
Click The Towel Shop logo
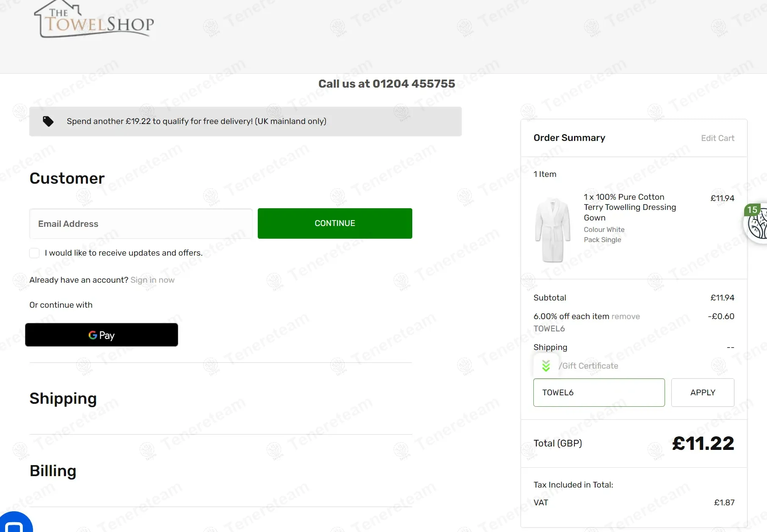(x=94, y=19)
